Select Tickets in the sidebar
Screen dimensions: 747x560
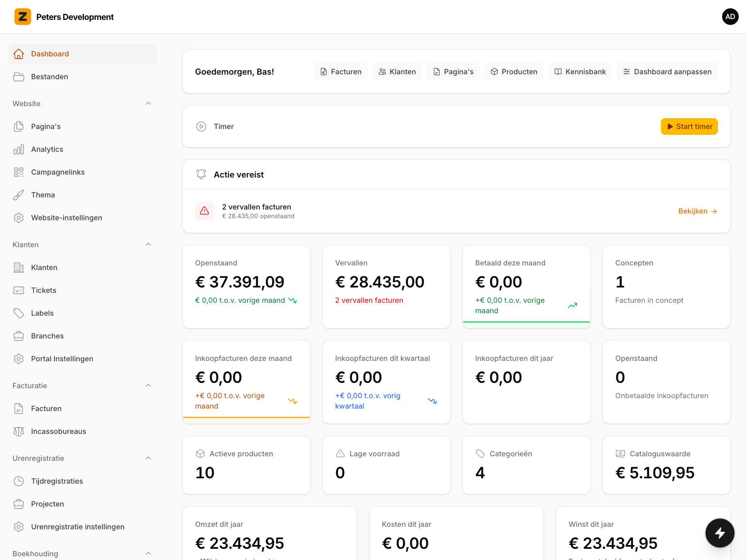coord(83,290)
